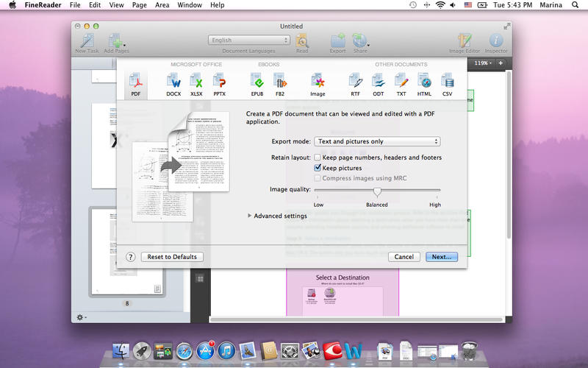Click the Export toolbar icon

338,43
